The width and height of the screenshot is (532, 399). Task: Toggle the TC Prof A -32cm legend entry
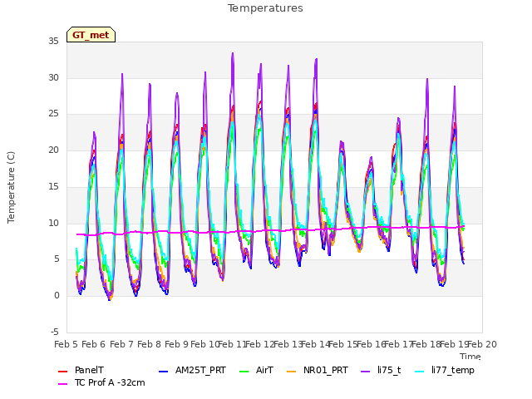coord(101,382)
